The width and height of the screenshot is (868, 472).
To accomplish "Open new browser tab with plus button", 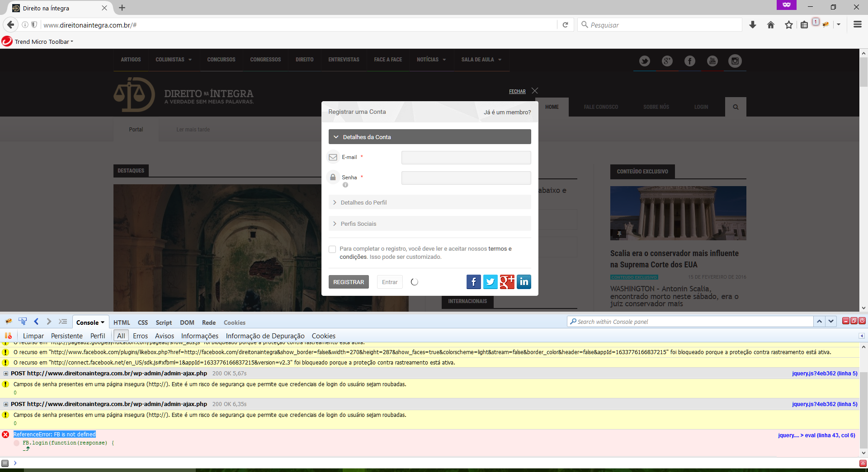I will click(122, 8).
